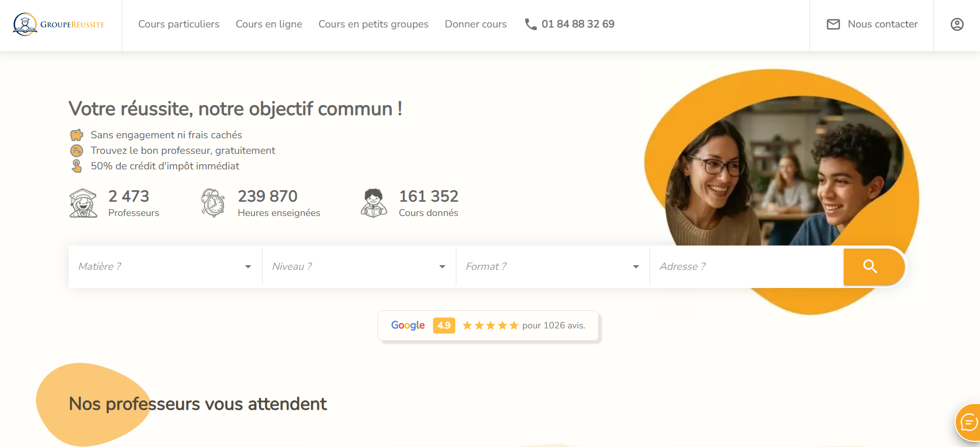Click the '2 473' professeurs count
980x447 pixels.
[x=128, y=196]
